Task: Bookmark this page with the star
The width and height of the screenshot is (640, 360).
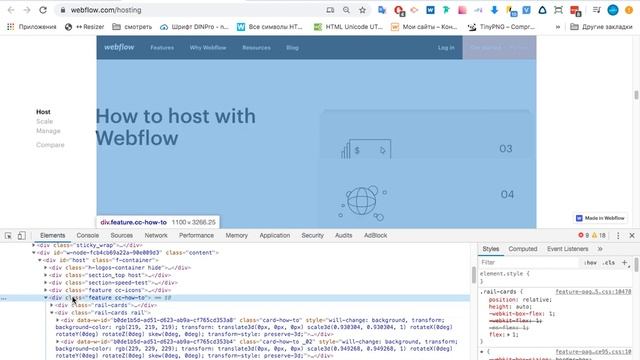Action: click(362, 10)
